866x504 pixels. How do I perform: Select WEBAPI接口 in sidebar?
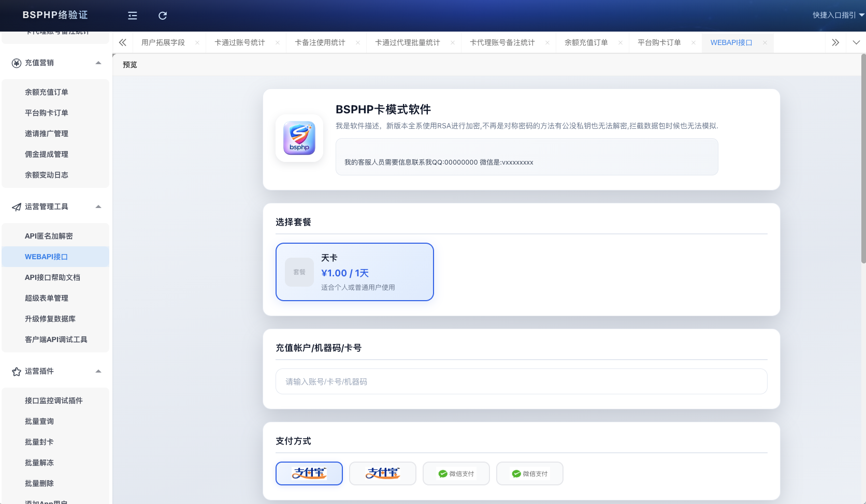click(x=55, y=257)
